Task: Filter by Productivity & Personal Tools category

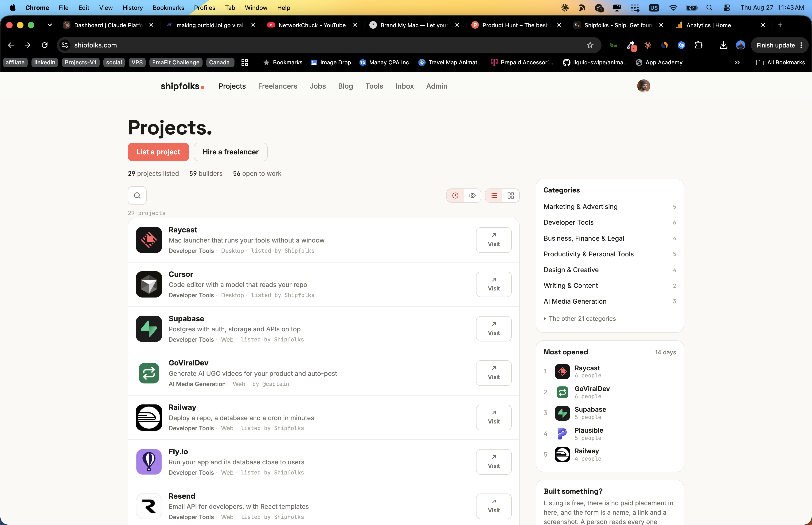Action: (x=610, y=254)
